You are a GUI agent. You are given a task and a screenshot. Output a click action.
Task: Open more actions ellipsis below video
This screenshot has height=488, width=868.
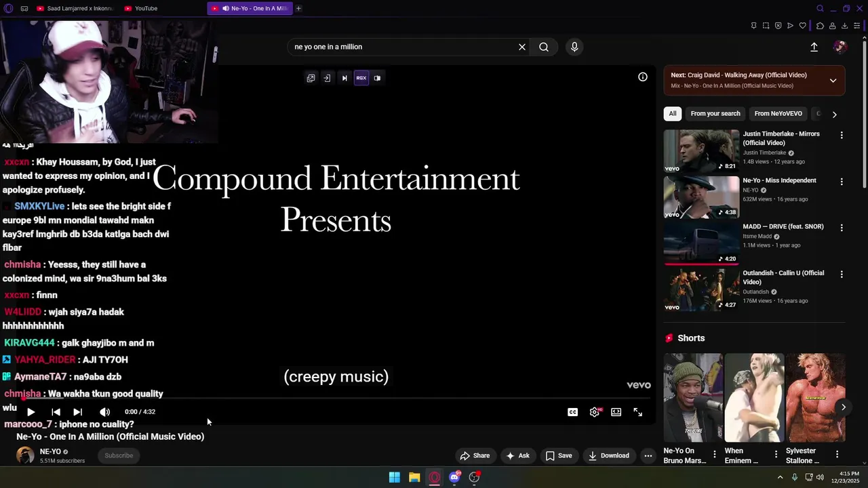[x=648, y=455]
